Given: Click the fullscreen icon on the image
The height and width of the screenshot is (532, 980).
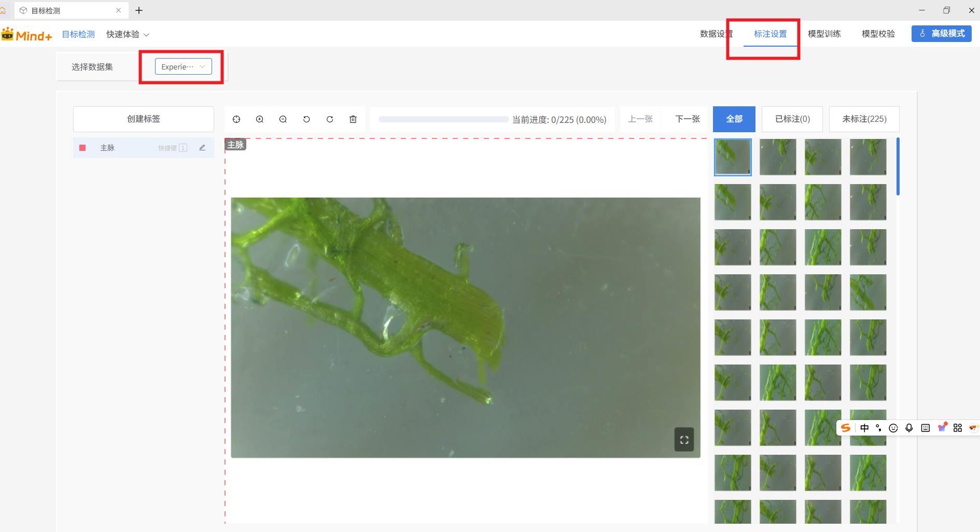Looking at the screenshot, I should click(x=684, y=440).
